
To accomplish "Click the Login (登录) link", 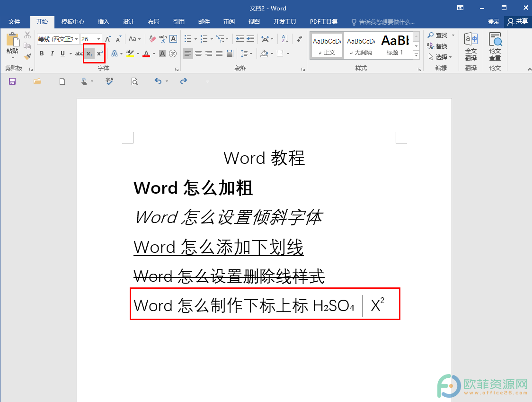I will coord(493,22).
